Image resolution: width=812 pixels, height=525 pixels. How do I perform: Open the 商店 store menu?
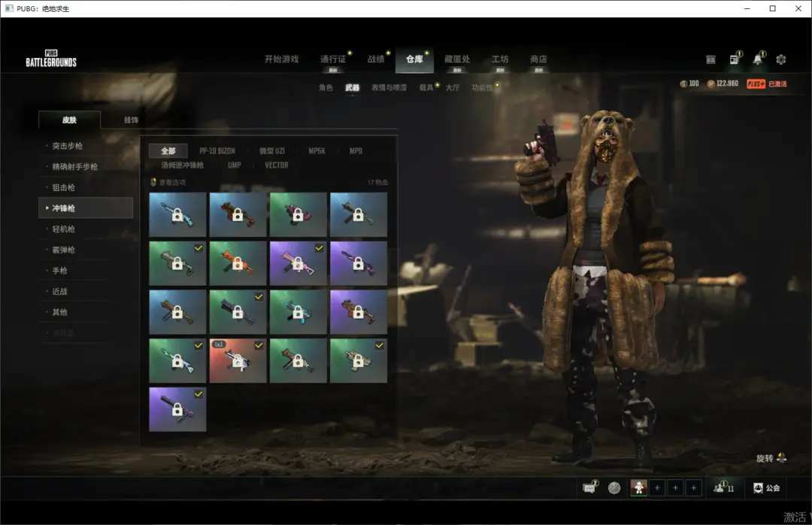(x=538, y=59)
